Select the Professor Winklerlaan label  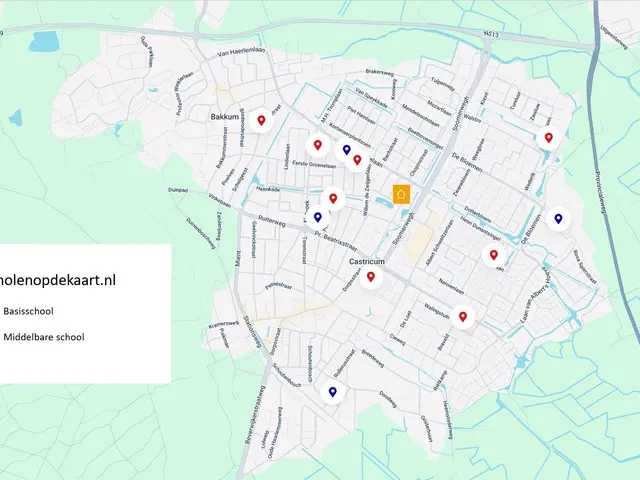pos(184,93)
